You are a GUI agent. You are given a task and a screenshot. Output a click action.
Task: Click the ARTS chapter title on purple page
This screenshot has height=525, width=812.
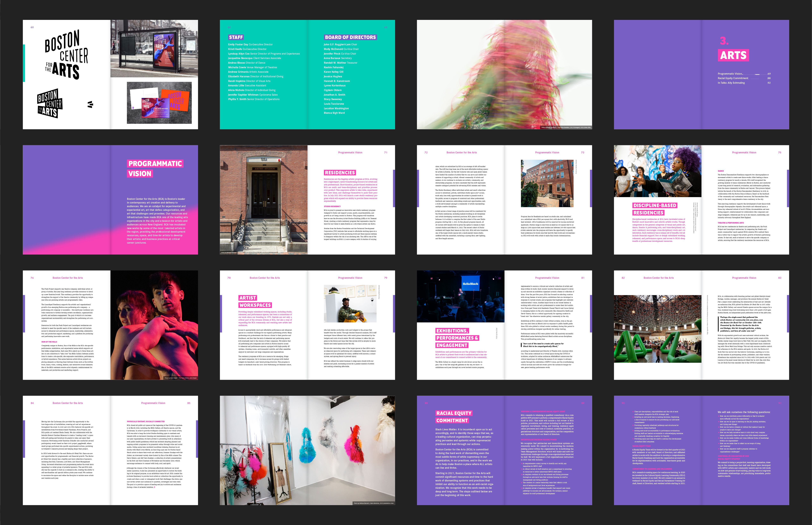(x=733, y=55)
